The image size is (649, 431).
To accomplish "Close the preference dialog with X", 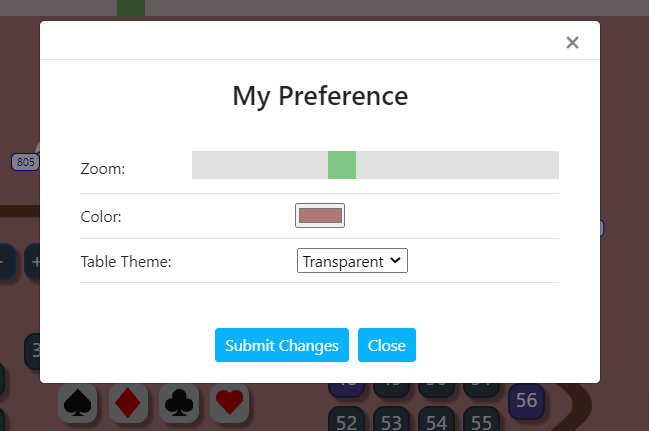I will (572, 42).
